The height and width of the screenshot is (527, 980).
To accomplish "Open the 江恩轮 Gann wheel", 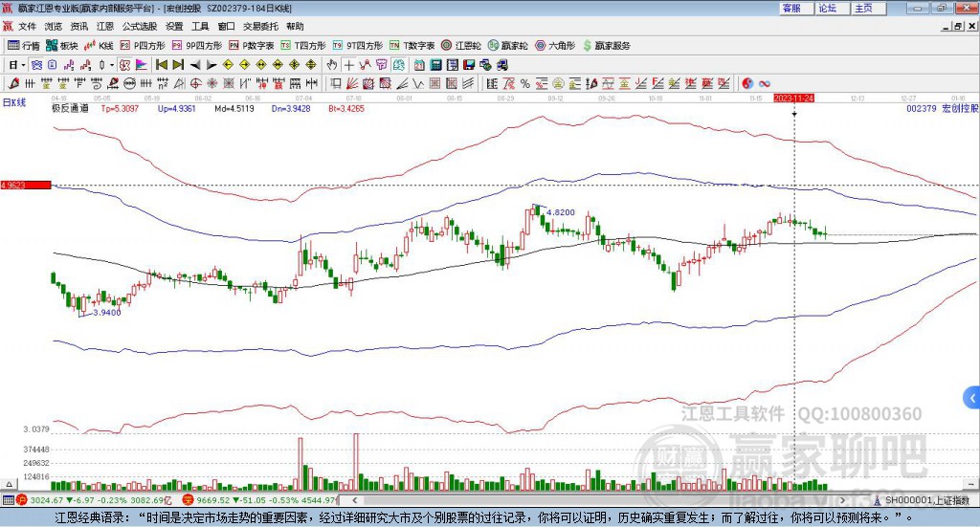I will tap(461, 46).
